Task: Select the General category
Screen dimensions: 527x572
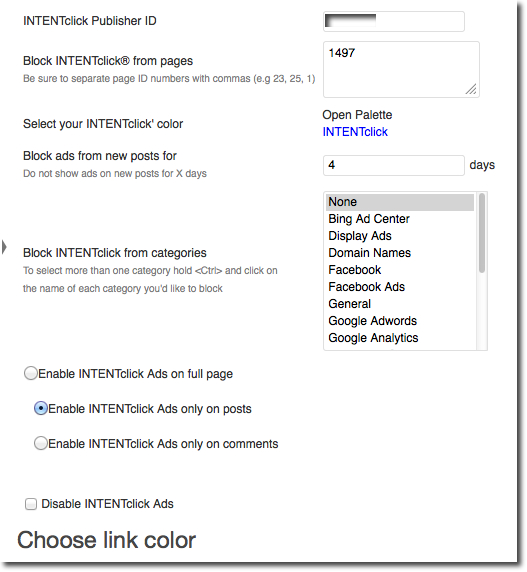Action: pos(400,304)
